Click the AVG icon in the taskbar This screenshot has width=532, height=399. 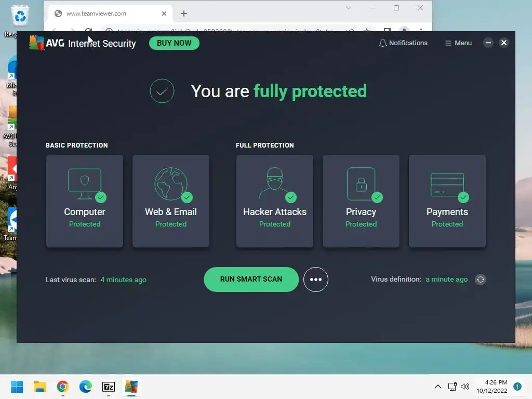pyautogui.click(x=131, y=387)
